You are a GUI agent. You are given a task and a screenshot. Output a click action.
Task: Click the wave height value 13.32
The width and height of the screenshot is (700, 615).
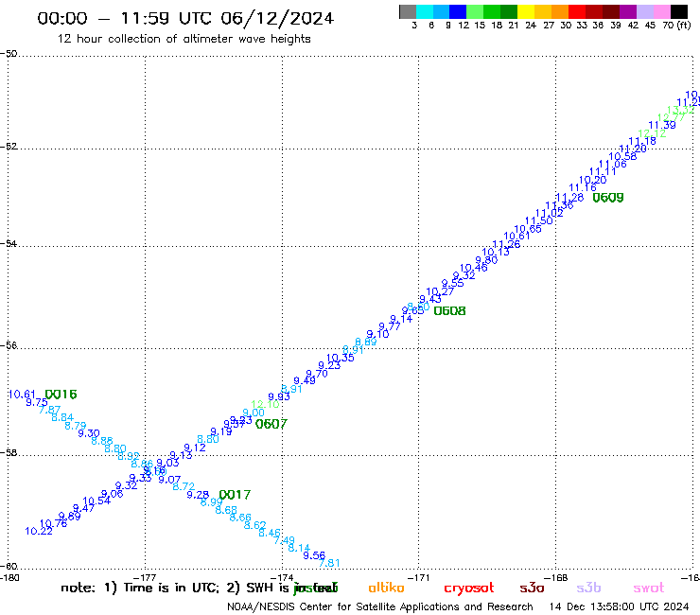[x=681, y=111]
